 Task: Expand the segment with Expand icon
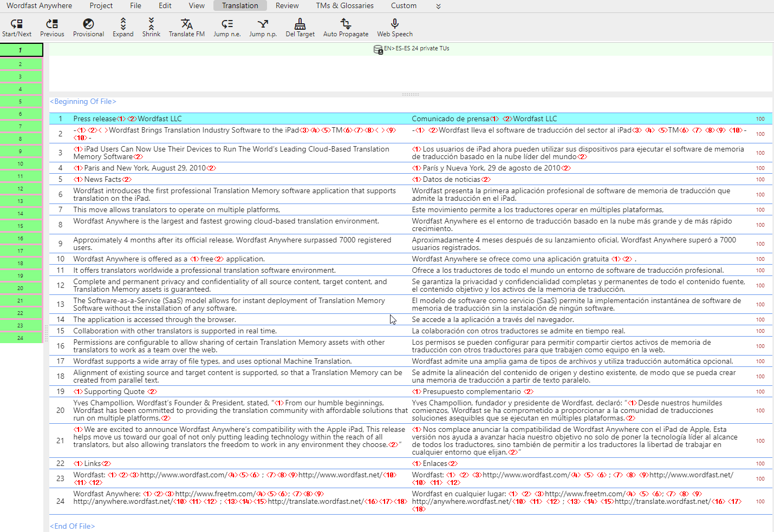tap(123, 24)
